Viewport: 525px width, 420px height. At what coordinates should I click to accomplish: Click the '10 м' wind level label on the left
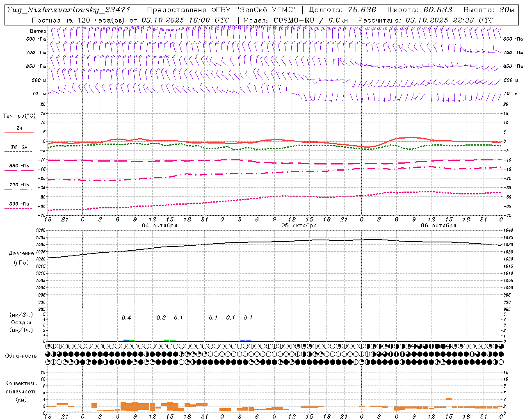(39, 94)
